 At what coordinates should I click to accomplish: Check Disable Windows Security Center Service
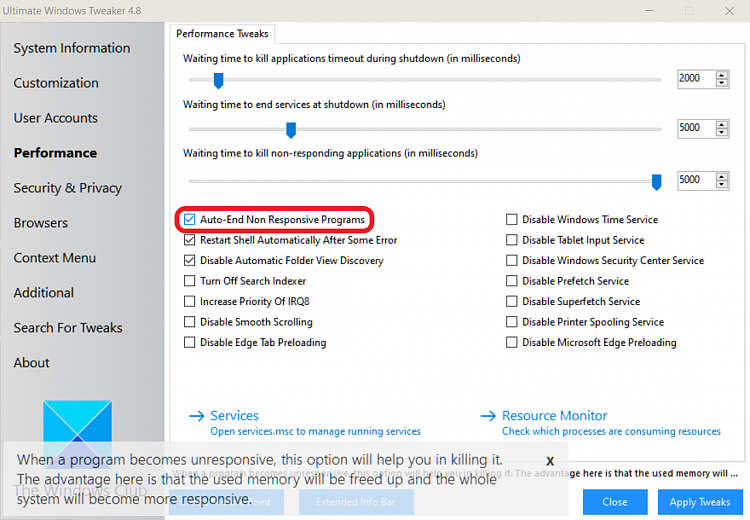[x=512, y=261]
